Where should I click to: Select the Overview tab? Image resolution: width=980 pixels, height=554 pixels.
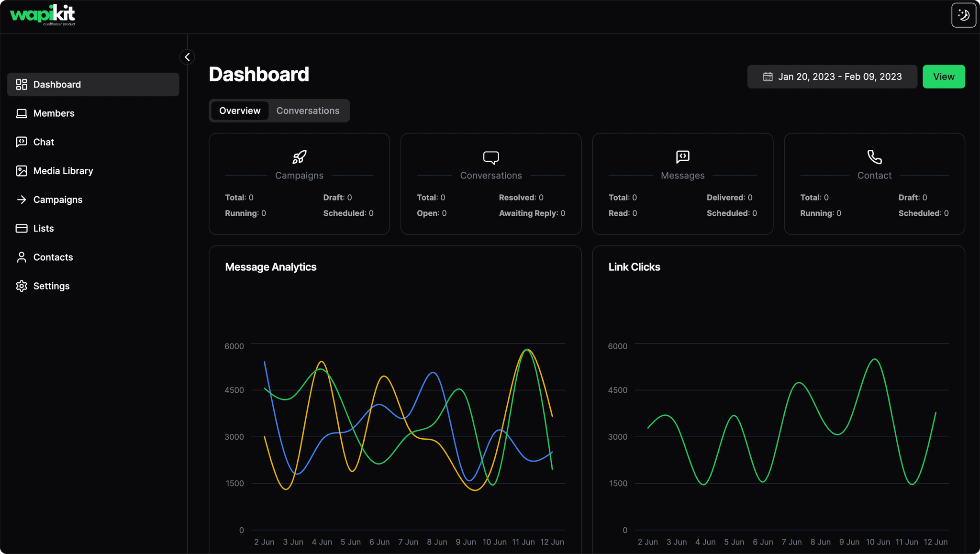240,111
